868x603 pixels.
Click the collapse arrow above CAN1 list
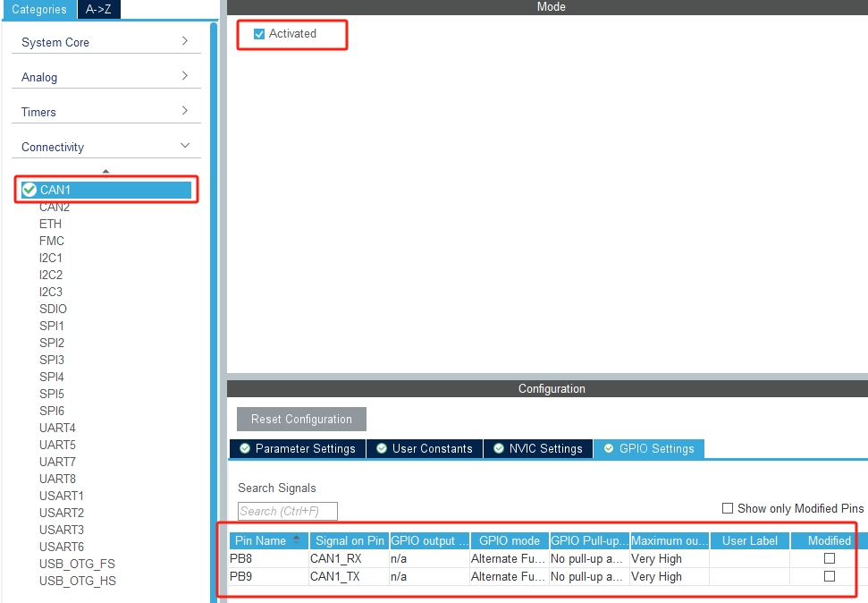click(105, 171)
